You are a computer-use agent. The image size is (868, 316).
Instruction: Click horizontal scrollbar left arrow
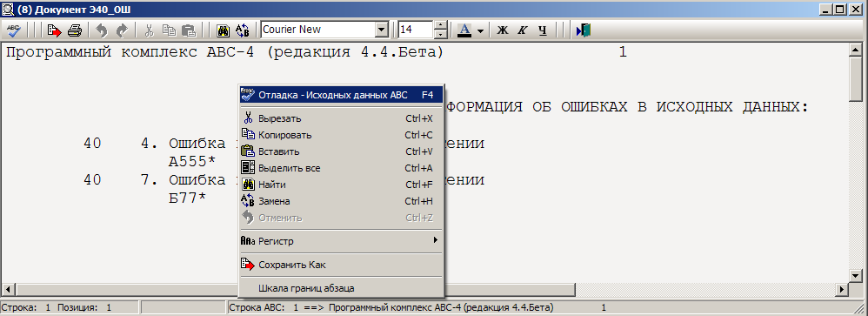9,289
